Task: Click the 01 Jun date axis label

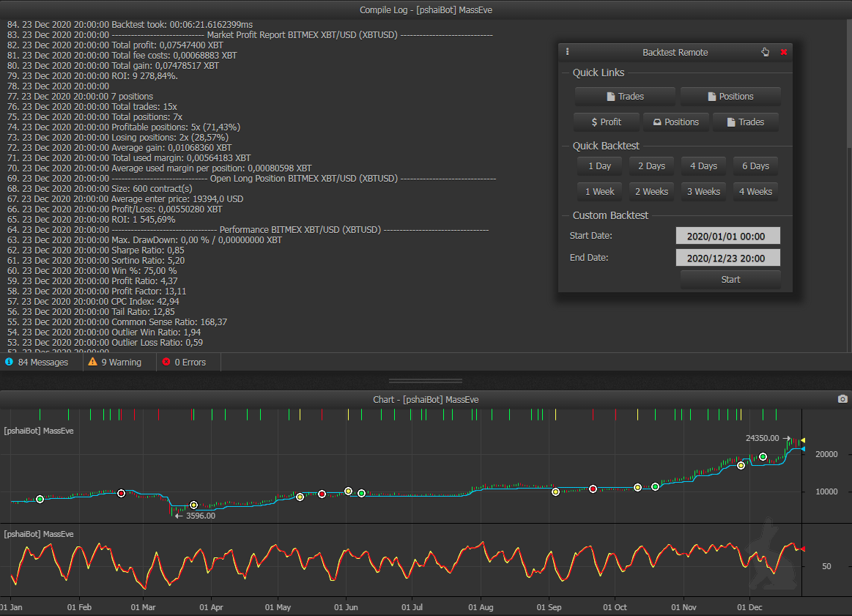Action: (346, 607)
